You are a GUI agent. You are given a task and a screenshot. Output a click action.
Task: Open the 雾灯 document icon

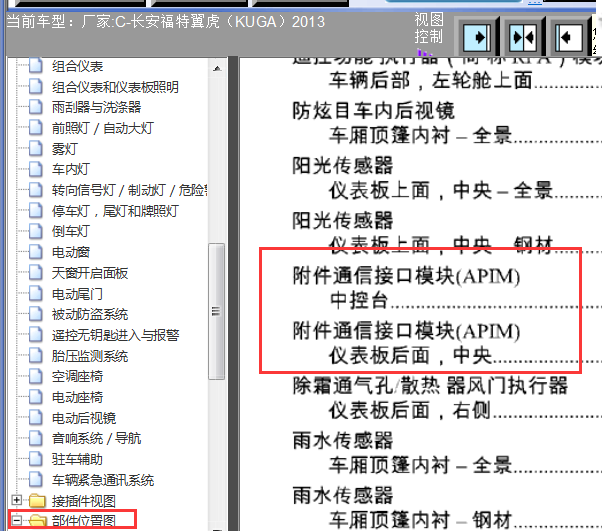tap(36, 149)
